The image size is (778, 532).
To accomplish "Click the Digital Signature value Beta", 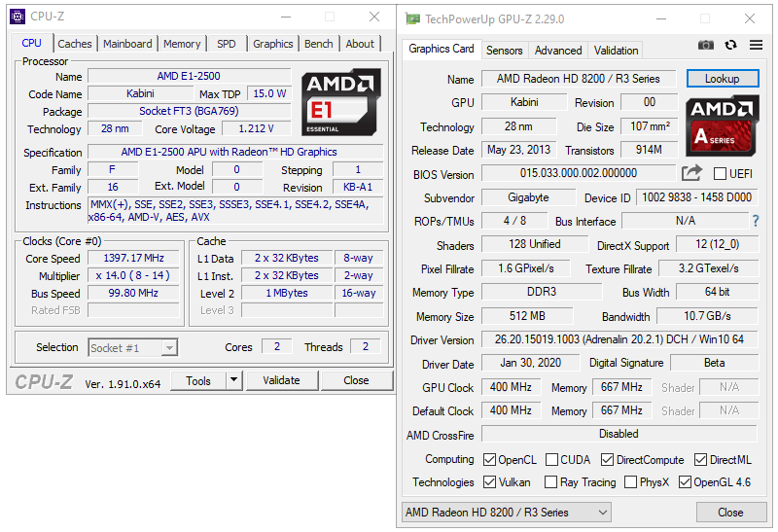I will (715, 363).
